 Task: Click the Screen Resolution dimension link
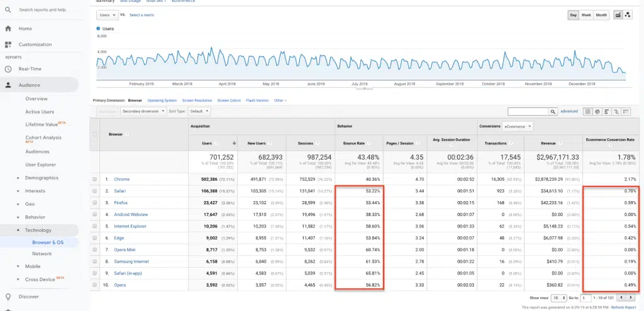click(197, 101)
